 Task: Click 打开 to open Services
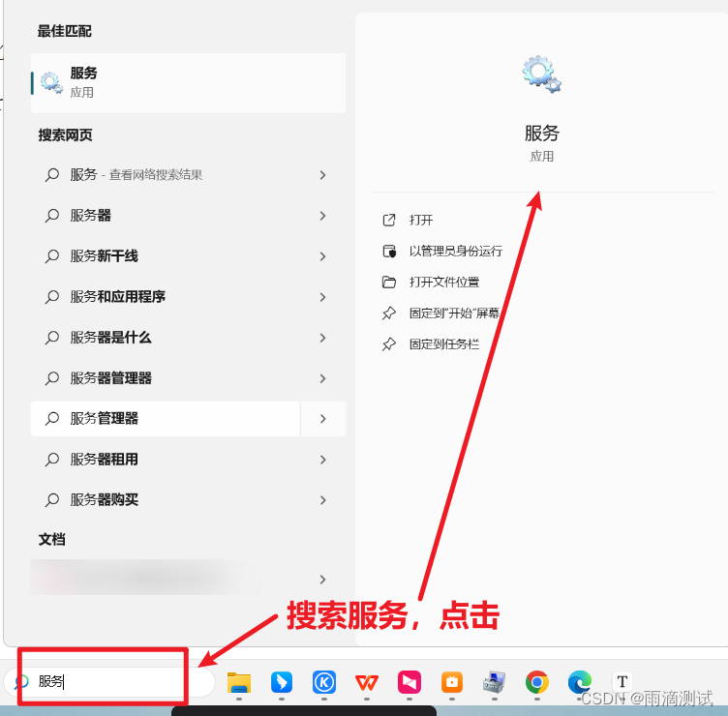tap(421, 220)
